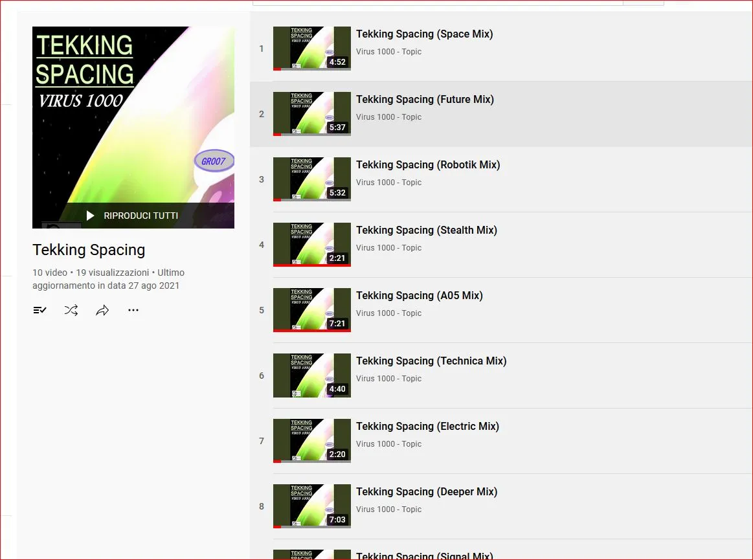Image resolution: width=753 pixels, height=560 pixels.
Task: Click the 7:03 duration badge on Deeper Mix
Action: tap(337, 519)
